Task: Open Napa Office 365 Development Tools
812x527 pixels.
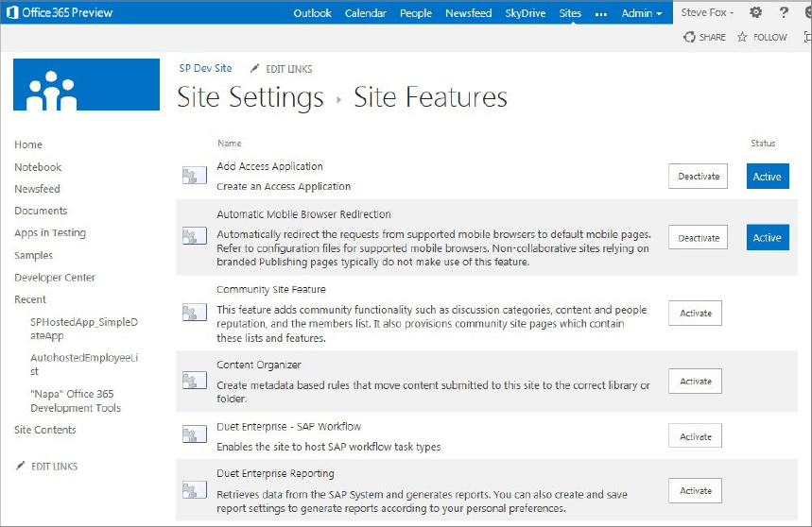Action: point(76,400)
